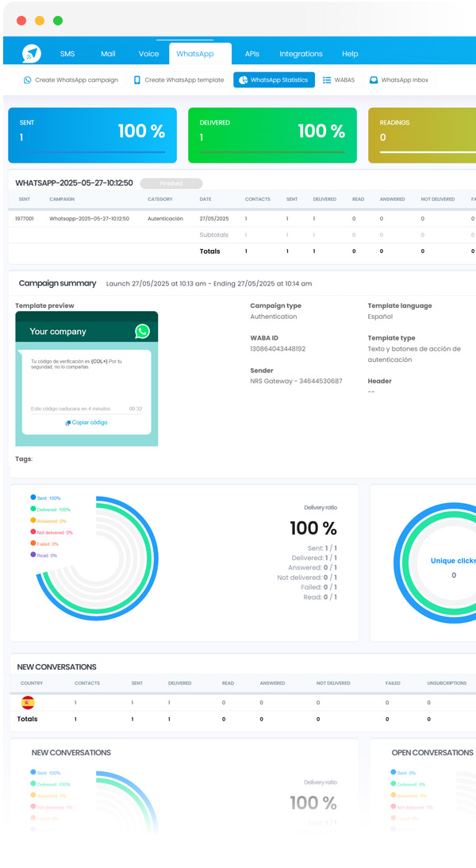Click the Tags label
This screenshot has height=868, width=476.
24,459
